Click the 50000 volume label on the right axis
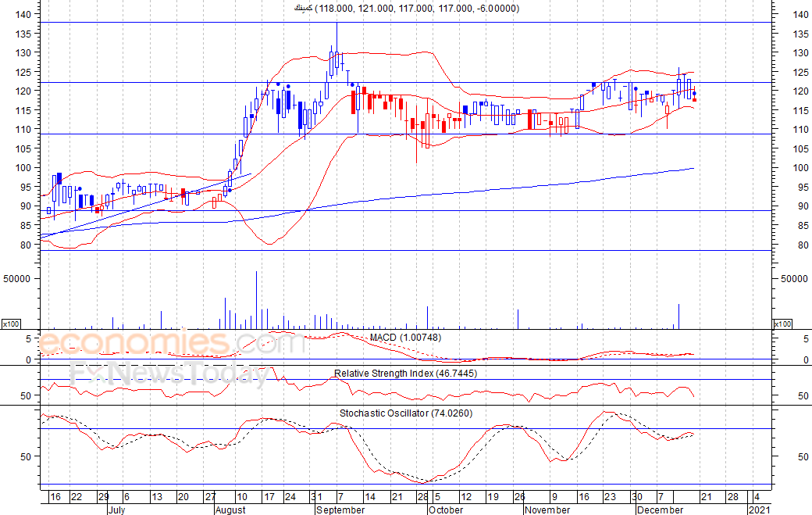Image resolution: width=812 pixels, height=515 pixels. tap(794, 279)
